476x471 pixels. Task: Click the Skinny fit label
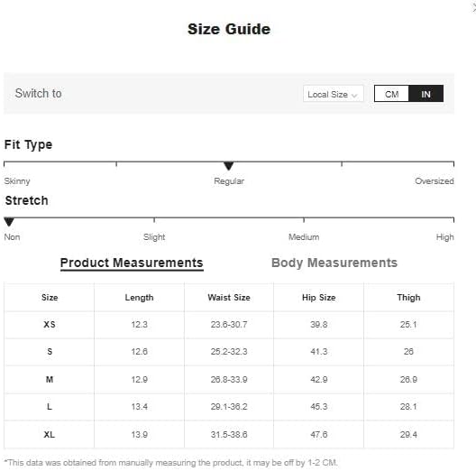(17, 181)
